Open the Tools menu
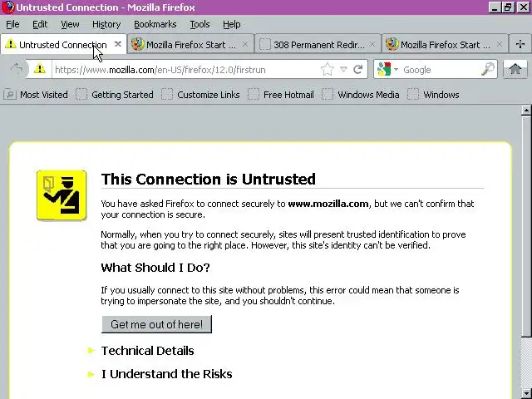The image size is (532, 399). coord(199,24)
